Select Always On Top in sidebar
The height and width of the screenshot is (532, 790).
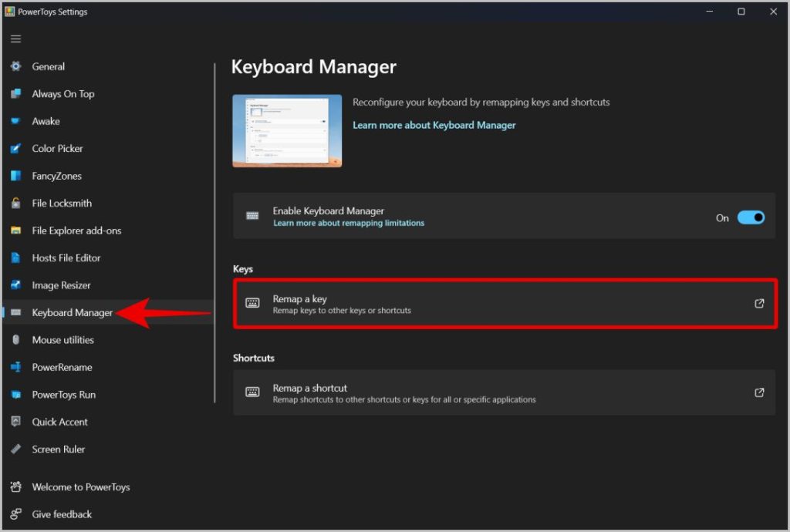108,93
